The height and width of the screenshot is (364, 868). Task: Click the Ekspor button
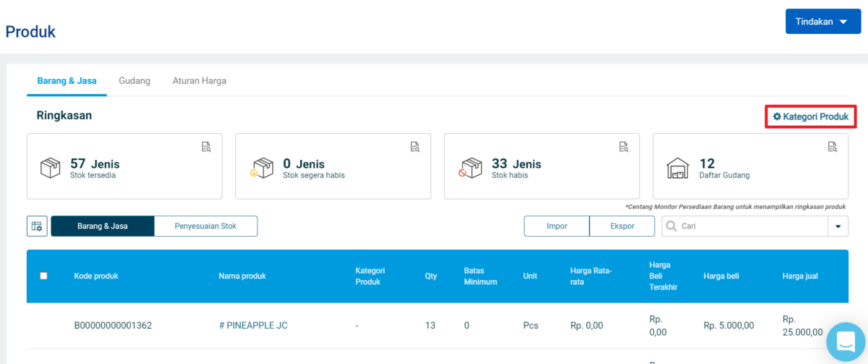click(x=622, y=227)
